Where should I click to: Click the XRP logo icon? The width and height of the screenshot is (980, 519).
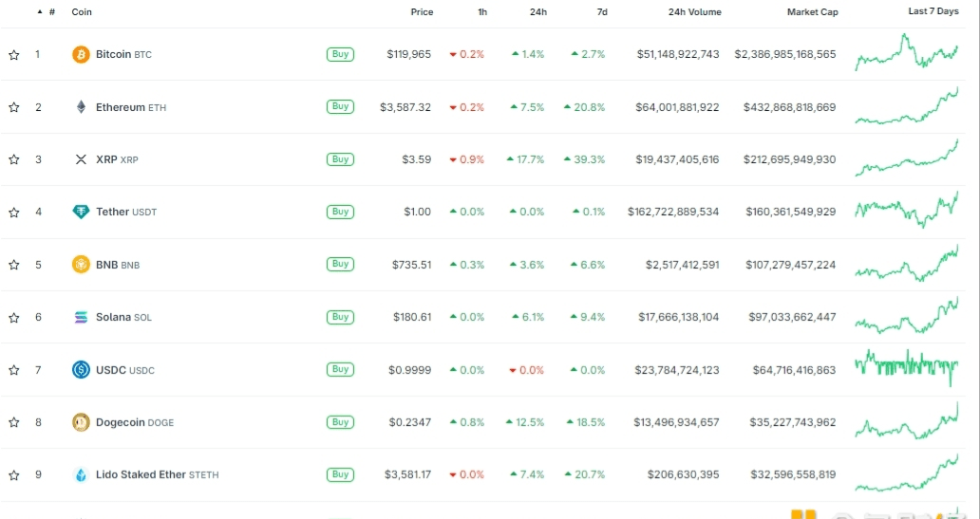[x=82, y=159]
